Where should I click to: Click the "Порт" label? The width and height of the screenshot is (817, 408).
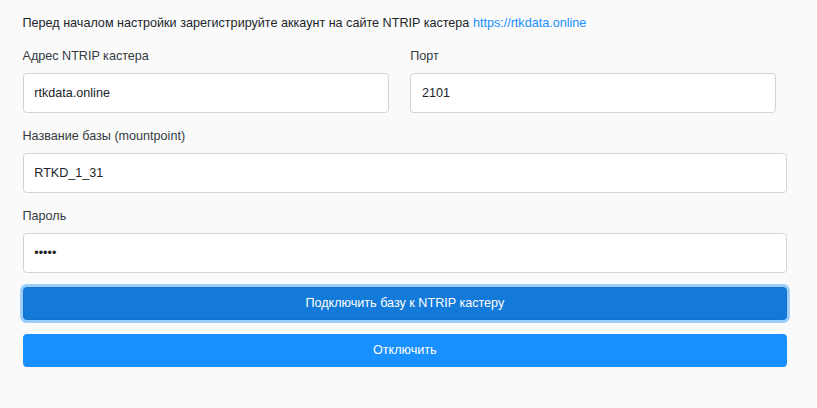[424, 55]
